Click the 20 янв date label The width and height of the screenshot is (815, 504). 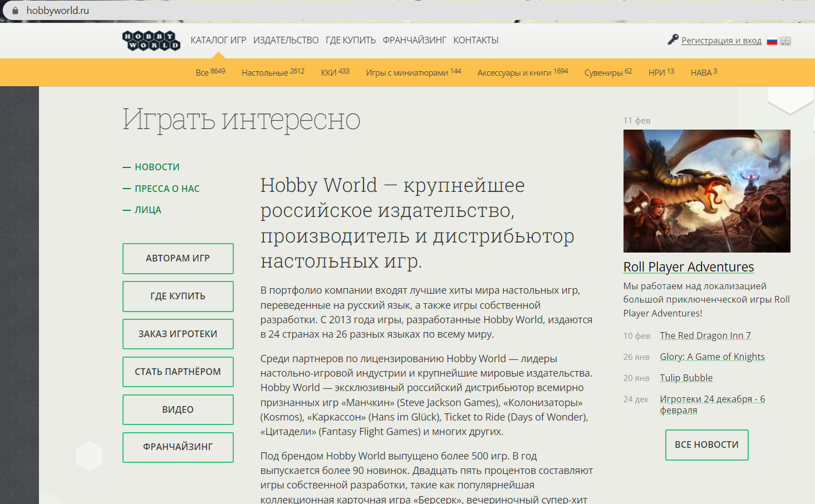pyautogui.click(x=636, y=378)
